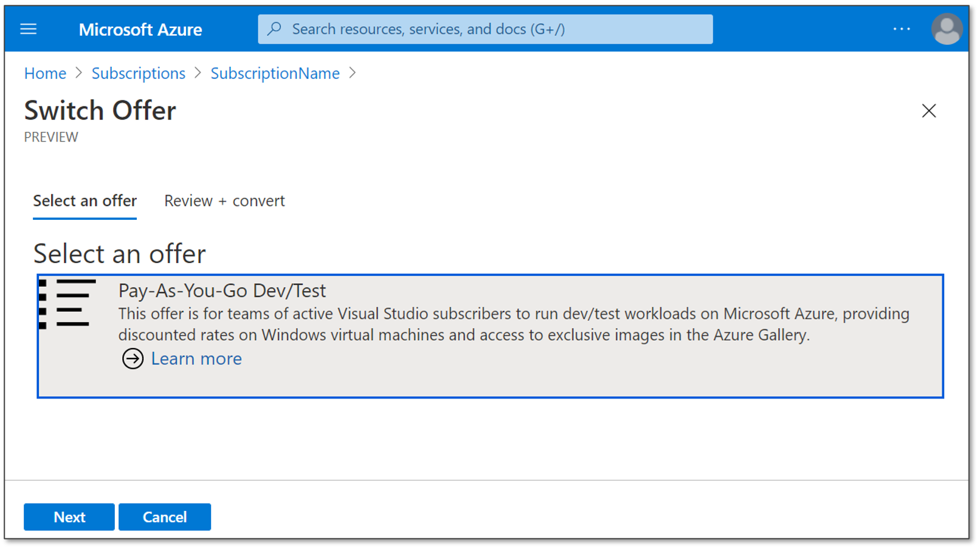Open SubscriptionName breadcrumb link
This screenshot has width=980, height=554.
point(275,74)
